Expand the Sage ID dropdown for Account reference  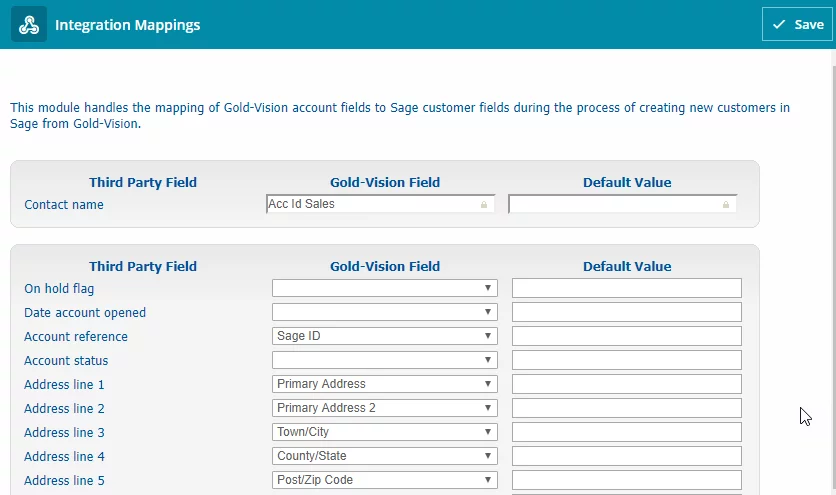tap(384, 336)
